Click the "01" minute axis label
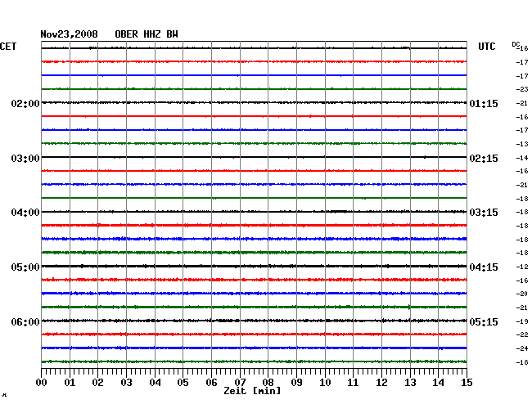Screen dimensions: 532x404 coord(70,383)
